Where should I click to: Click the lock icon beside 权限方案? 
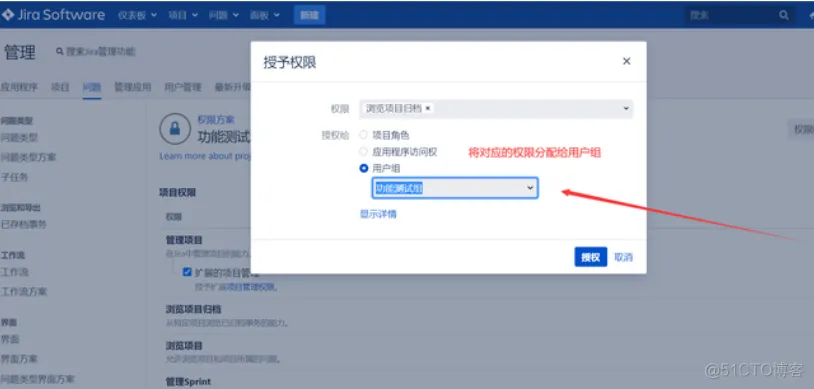pos(175,129)
